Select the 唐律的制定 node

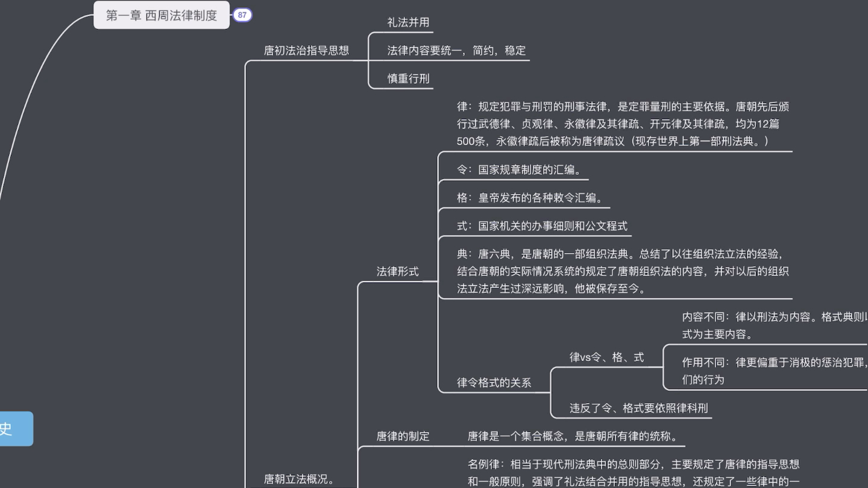tap(403, 436)
